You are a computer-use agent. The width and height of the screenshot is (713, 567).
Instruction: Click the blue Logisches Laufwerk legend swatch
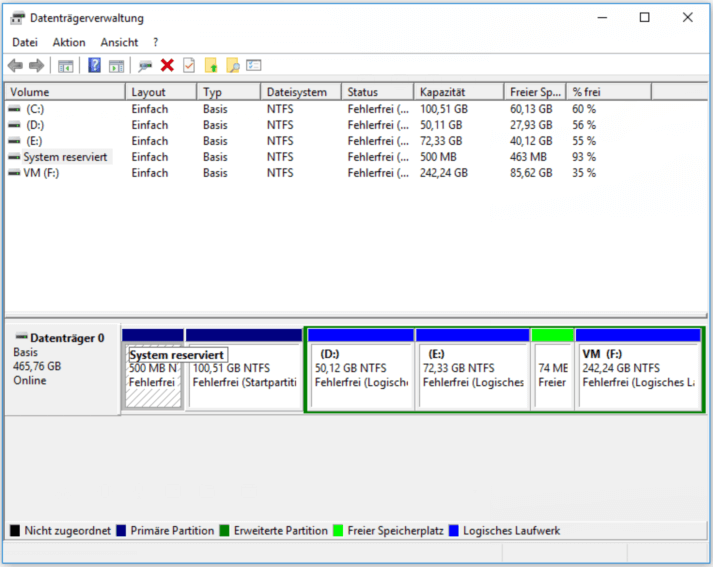click(453, 531)
